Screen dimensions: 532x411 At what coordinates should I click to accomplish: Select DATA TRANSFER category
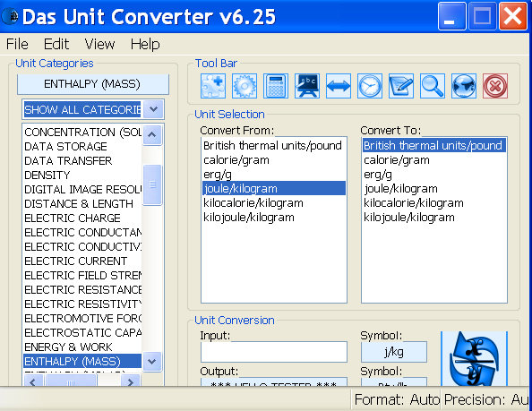pyautogui.click(x=82, y=161)
